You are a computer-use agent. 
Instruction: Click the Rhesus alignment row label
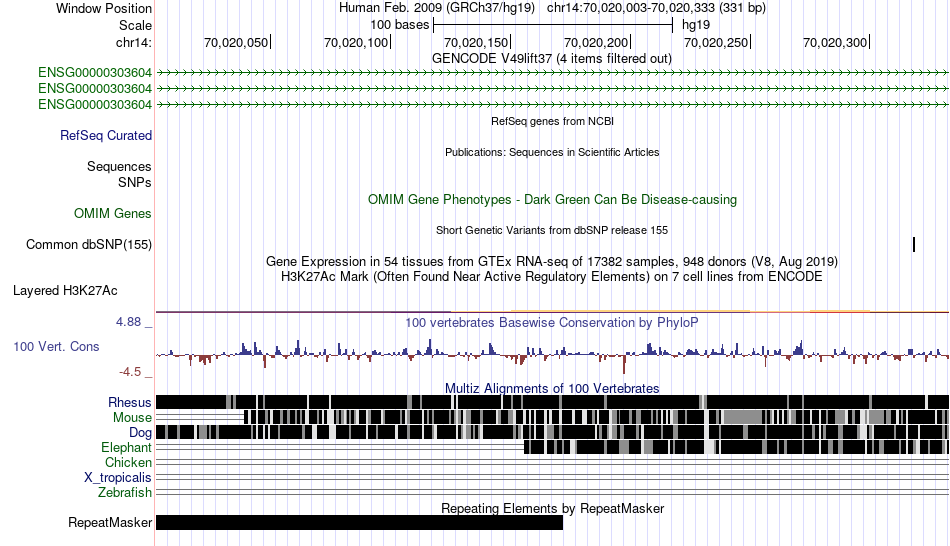tap(130, 402)
